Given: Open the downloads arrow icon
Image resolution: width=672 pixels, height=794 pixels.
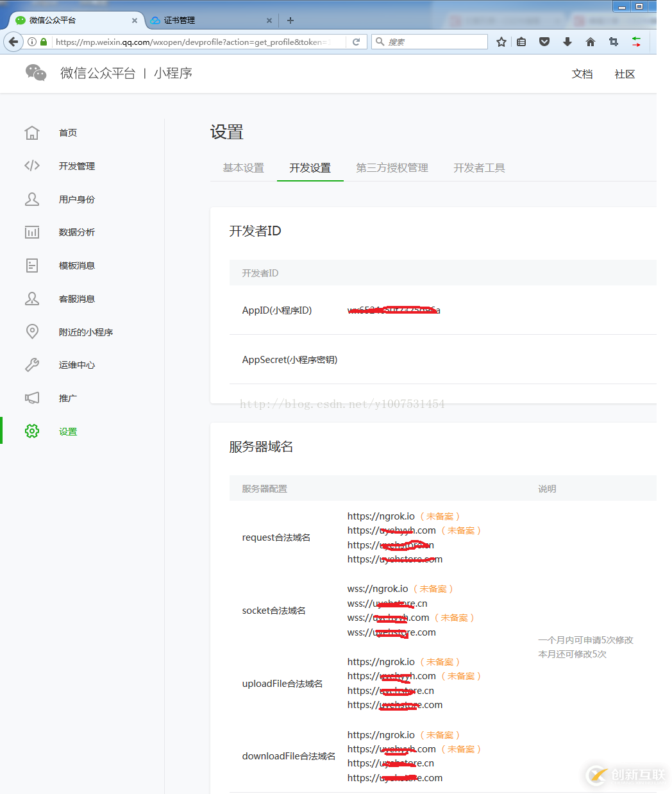Looking at the screenshot, I should pos(567,42).
